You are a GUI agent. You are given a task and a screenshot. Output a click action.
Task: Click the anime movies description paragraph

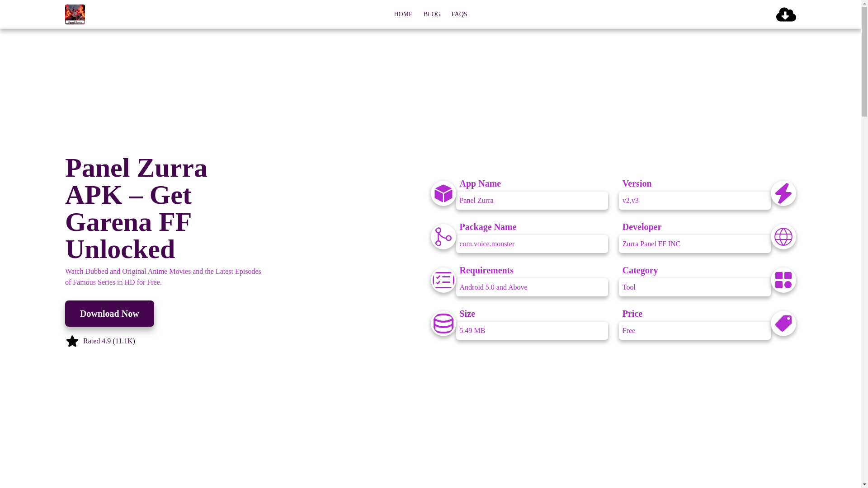point(163,277)
